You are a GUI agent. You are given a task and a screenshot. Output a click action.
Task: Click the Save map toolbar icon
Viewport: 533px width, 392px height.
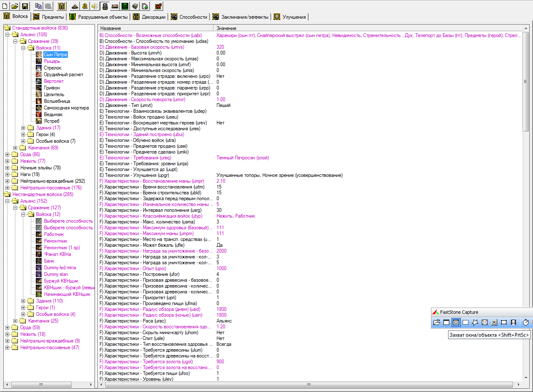(25, 6)
